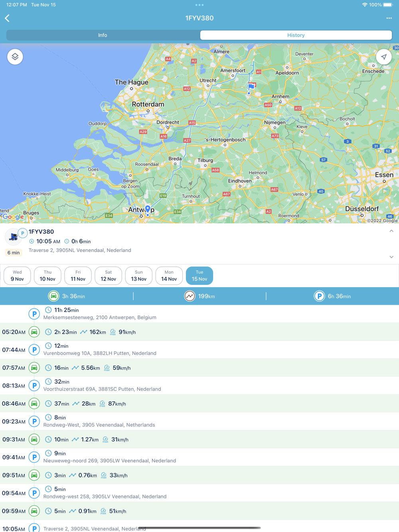Open stop at Voorthuizerstraat 69A, Putten
399x532 pixels.
(x=199, y=386)
